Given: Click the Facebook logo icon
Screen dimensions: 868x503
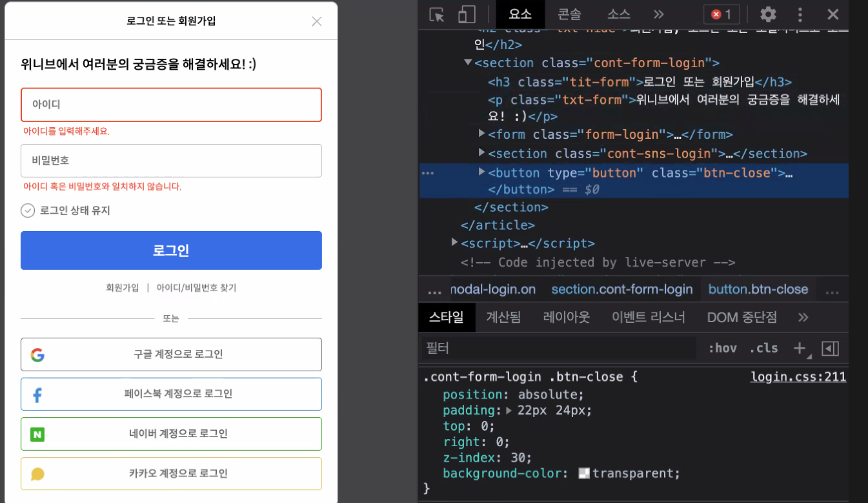Looking at the screenshot, I should (37, 395).
